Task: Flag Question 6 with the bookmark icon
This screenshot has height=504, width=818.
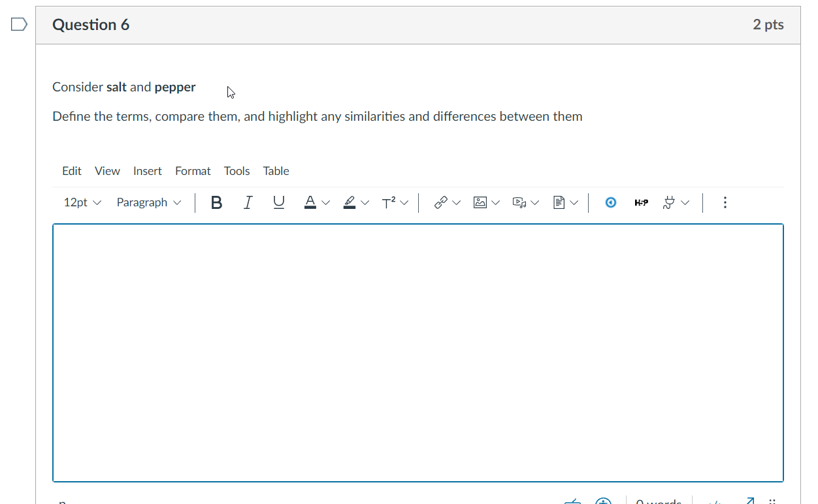Action: coord(20,25)
